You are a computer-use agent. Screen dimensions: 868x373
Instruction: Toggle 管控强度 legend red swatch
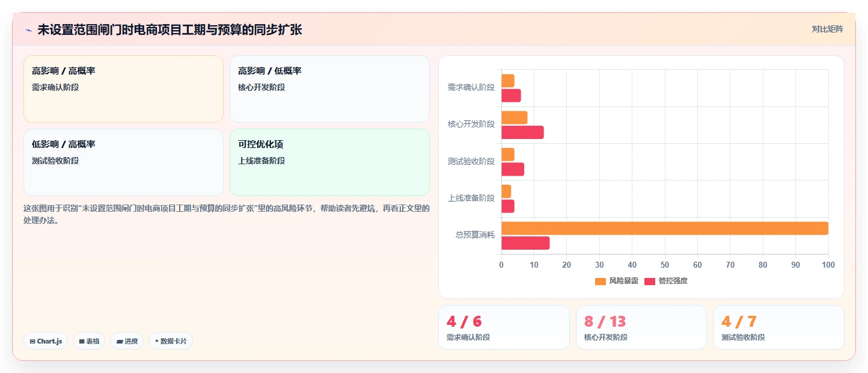650,281
